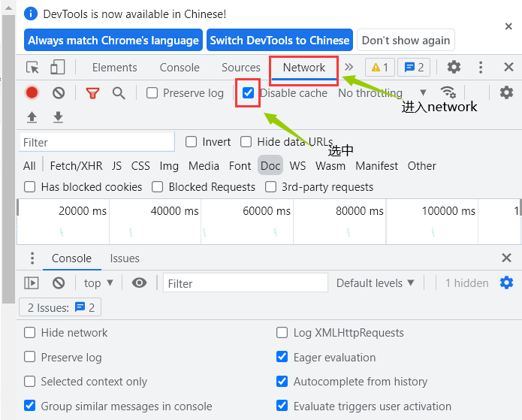
Task: Check Has blocked cookies
Action: (x=29, y=187)
